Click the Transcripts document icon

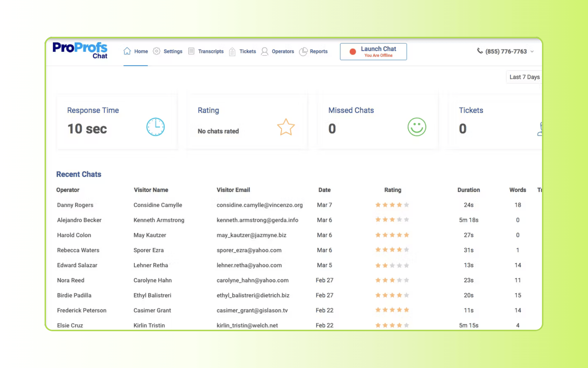(x=191, y=51)
